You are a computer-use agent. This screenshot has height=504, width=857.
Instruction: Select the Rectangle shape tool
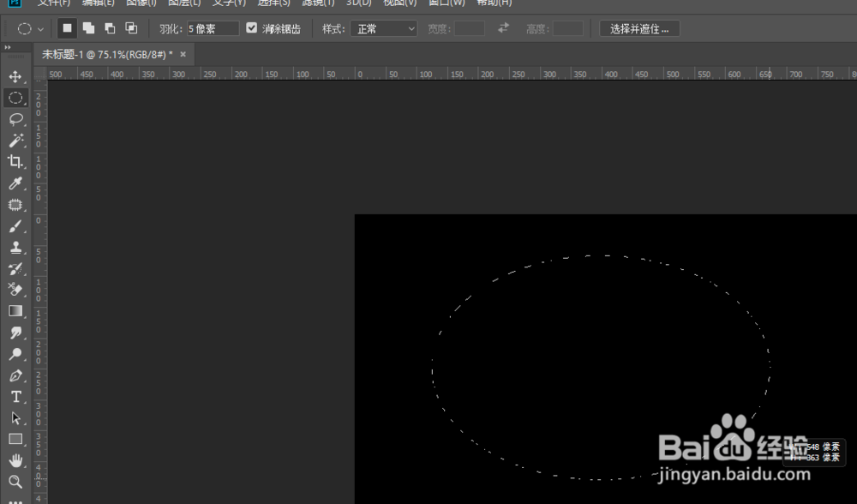(x=15, y=440)
